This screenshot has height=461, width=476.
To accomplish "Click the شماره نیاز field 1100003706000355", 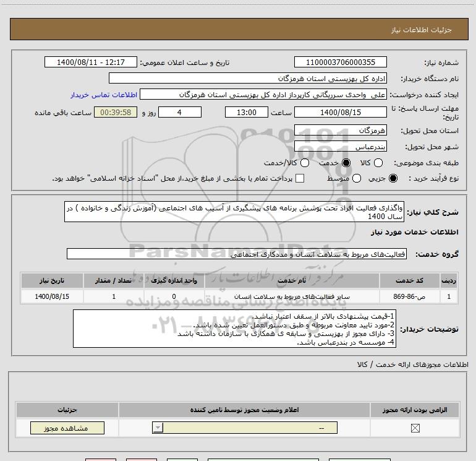I will coord(340,62).
